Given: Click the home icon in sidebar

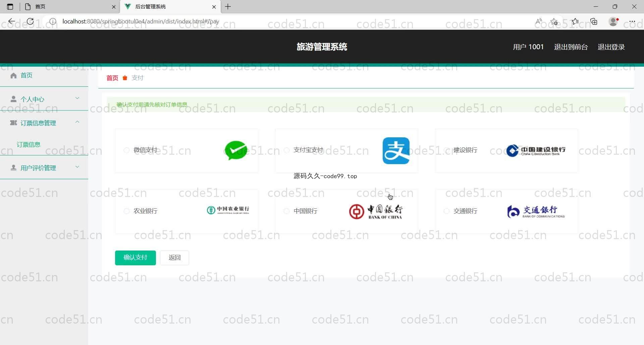Looking at the screenshot, I should coord(13,75).
